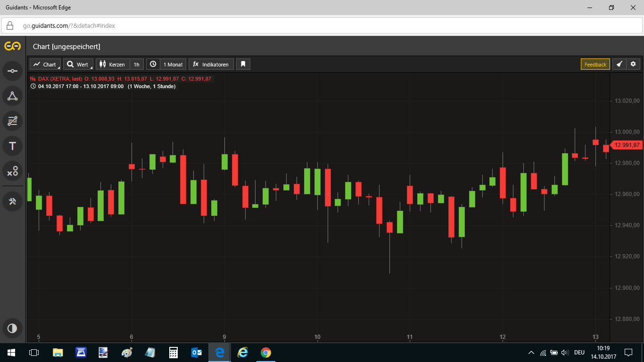Open File Explorer from the taskbar
644x362 pixels.
pos(58,352)
